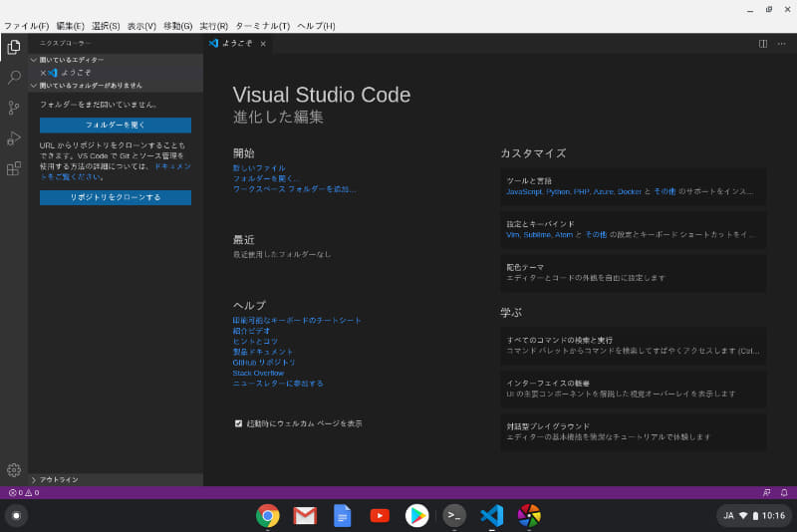Click the 新しいファイル link

(259, 168)
